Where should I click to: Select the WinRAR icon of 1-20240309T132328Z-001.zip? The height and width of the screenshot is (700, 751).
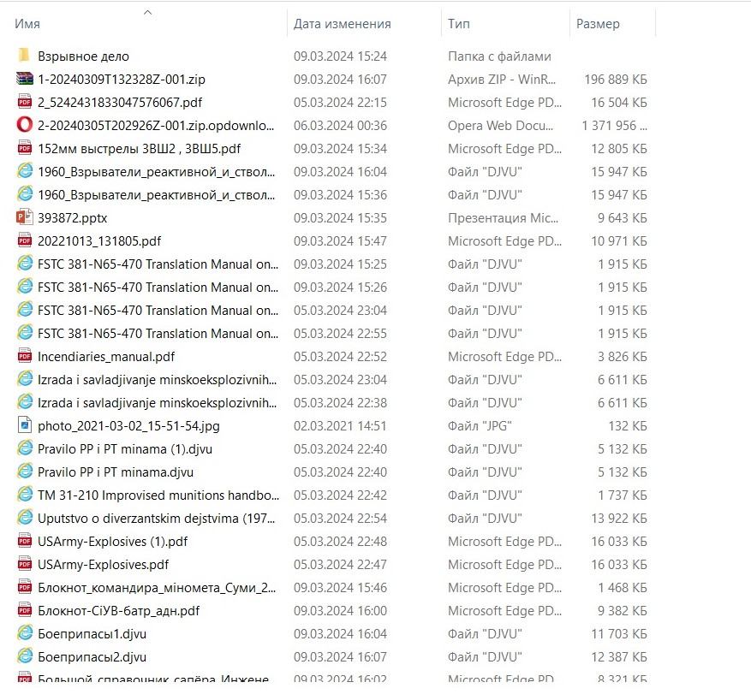[x=24, y=80]
